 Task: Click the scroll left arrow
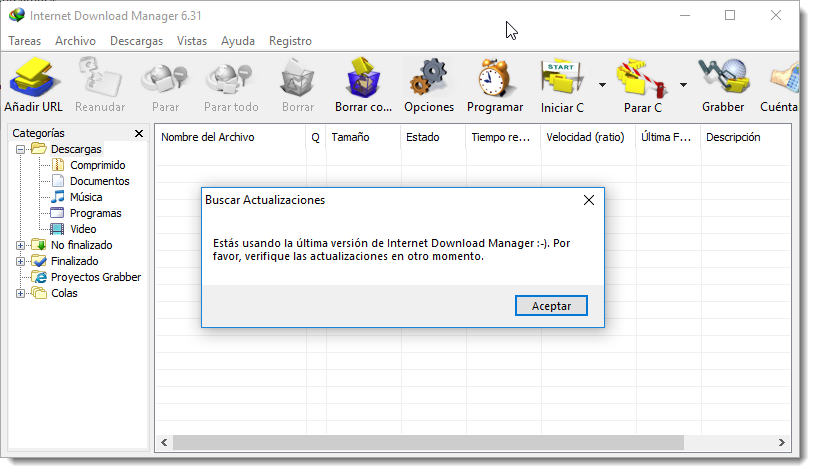click(164, 442)
